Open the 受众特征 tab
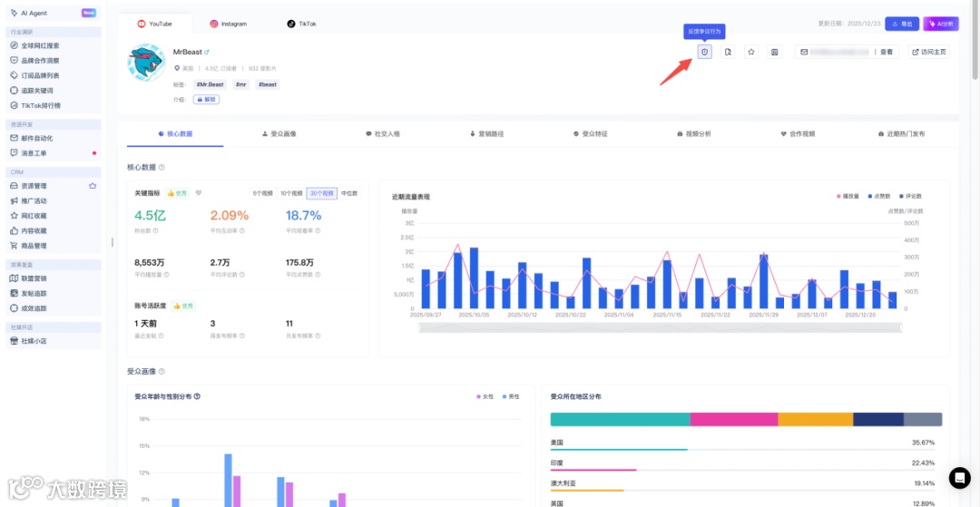Image resolution: width=980 pixels, height=507 pixels. click(x=591, y=133)
